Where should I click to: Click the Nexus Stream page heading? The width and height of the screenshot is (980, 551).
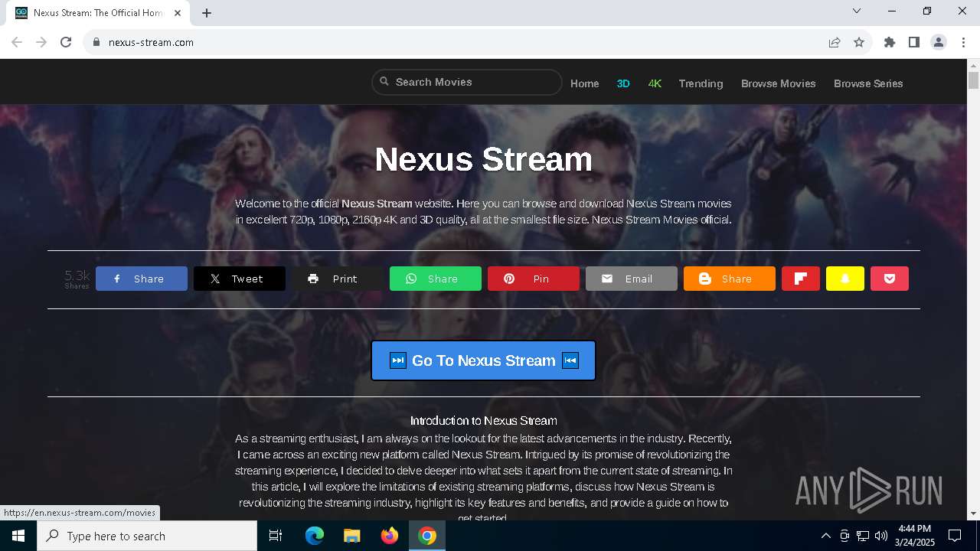483,159
